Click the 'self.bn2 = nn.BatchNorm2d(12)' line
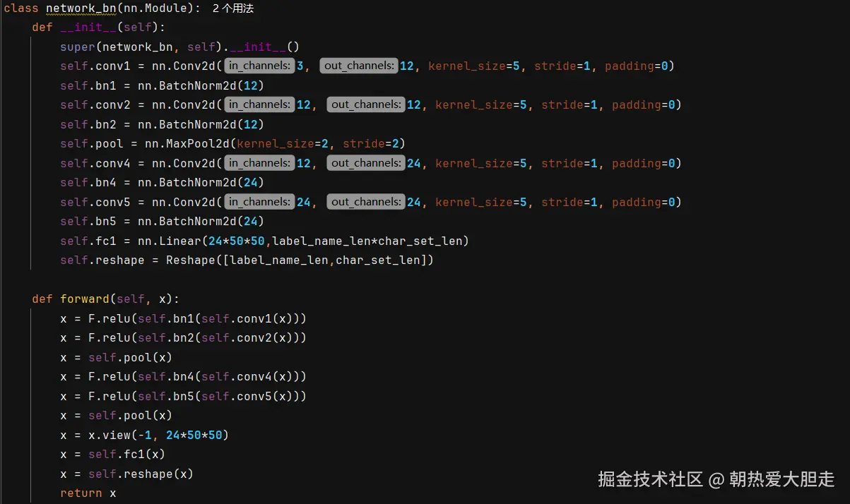850x504 pixels. click(163, 125)
